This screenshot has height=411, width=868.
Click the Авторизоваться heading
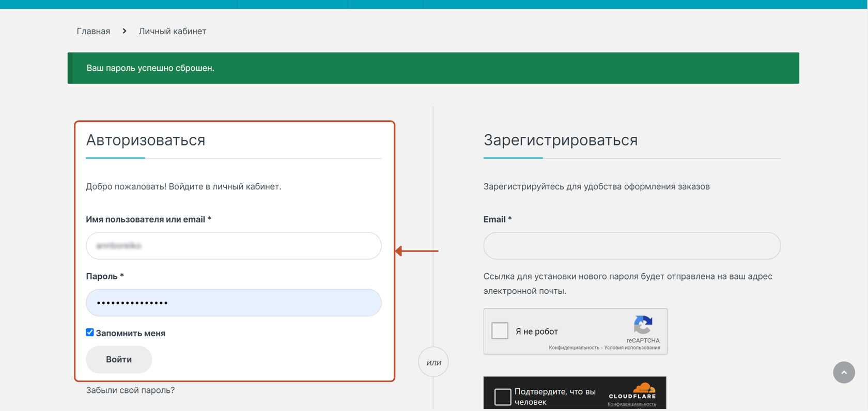click(x=146, y=140)
